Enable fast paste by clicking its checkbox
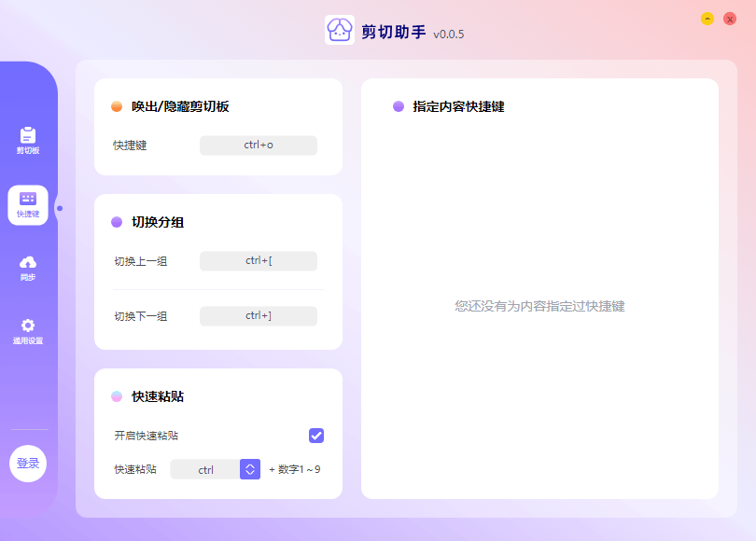The width and height of the screenshot is (756, 541). coord(316,436)
